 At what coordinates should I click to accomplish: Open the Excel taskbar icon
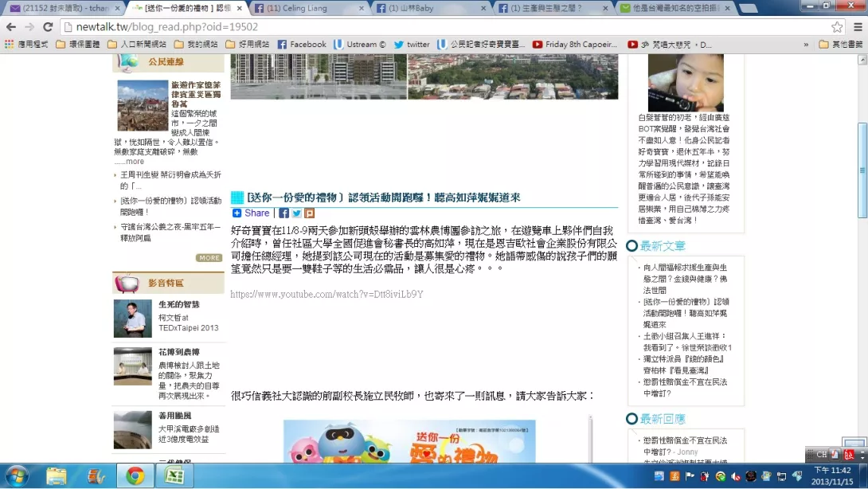(174, 475)
